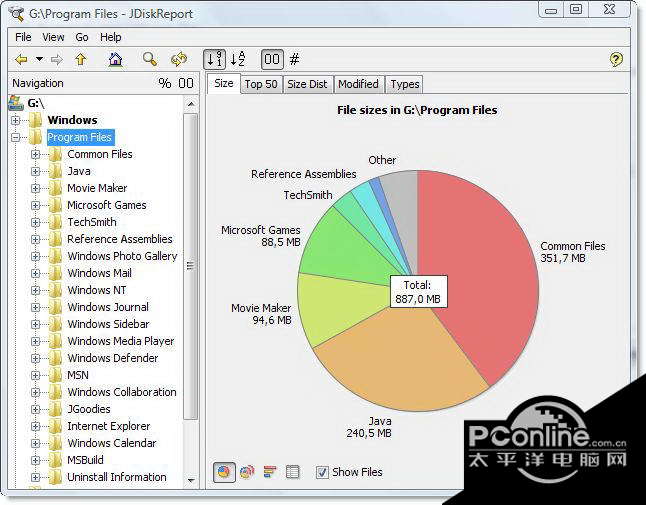Switch to the Size Dist tab

click(307, 84)
